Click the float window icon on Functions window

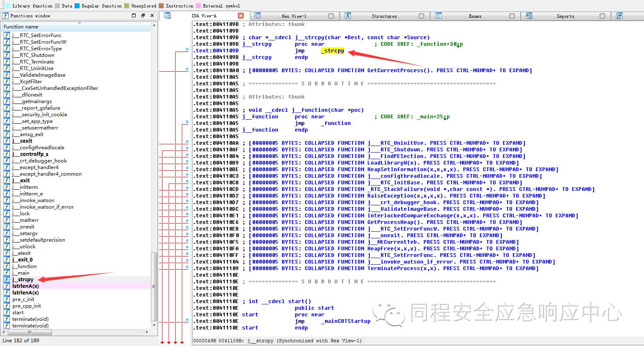pos(142,15)
